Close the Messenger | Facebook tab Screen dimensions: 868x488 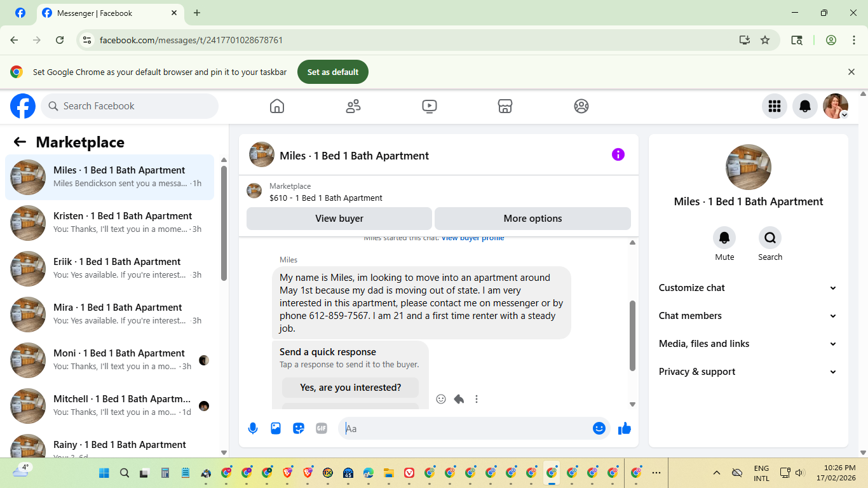[x=175, y=13]
